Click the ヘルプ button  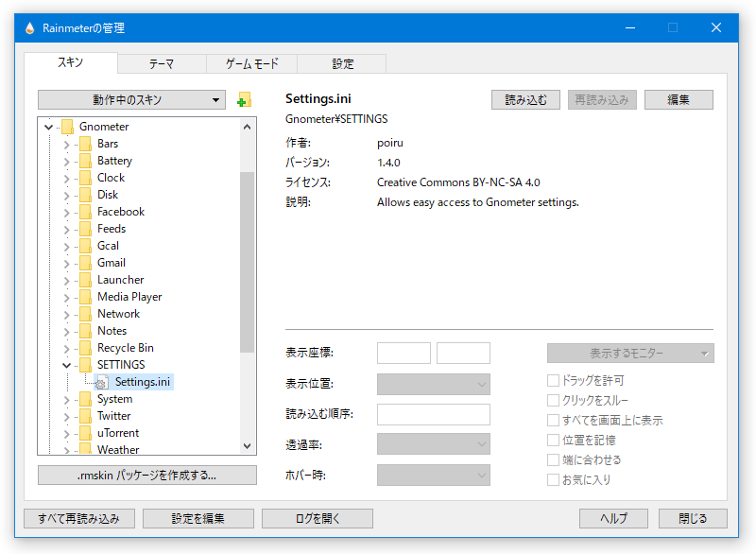click(613, 519)
